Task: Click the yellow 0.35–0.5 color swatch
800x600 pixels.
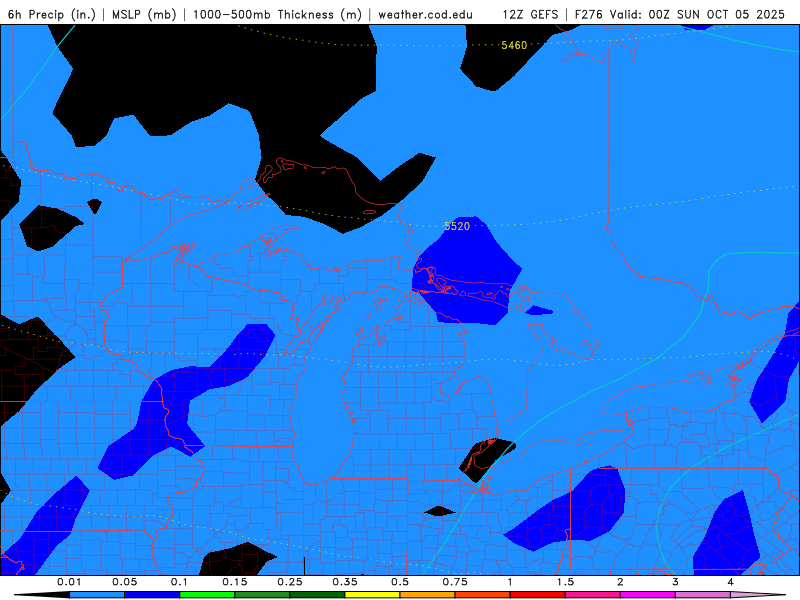Action: (372, 595)
